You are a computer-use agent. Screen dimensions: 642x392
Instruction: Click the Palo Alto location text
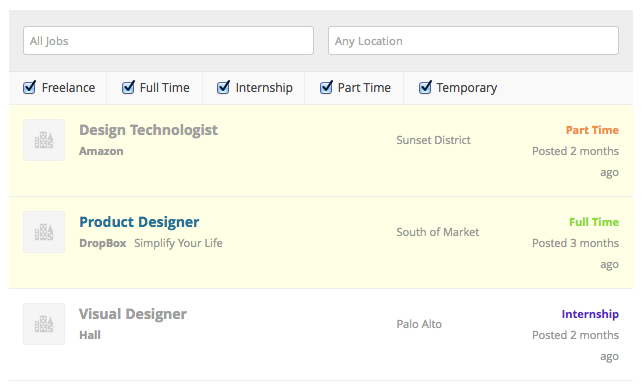(x=419, y=324)
